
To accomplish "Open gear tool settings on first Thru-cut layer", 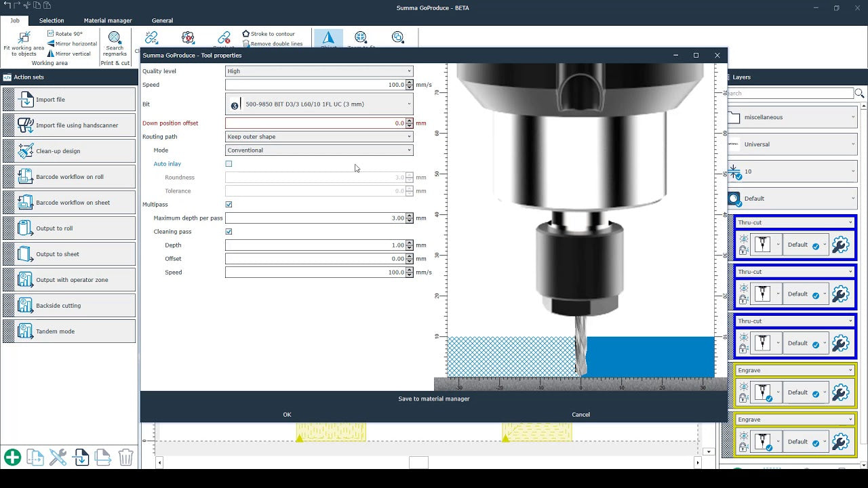I will [840, 245].
